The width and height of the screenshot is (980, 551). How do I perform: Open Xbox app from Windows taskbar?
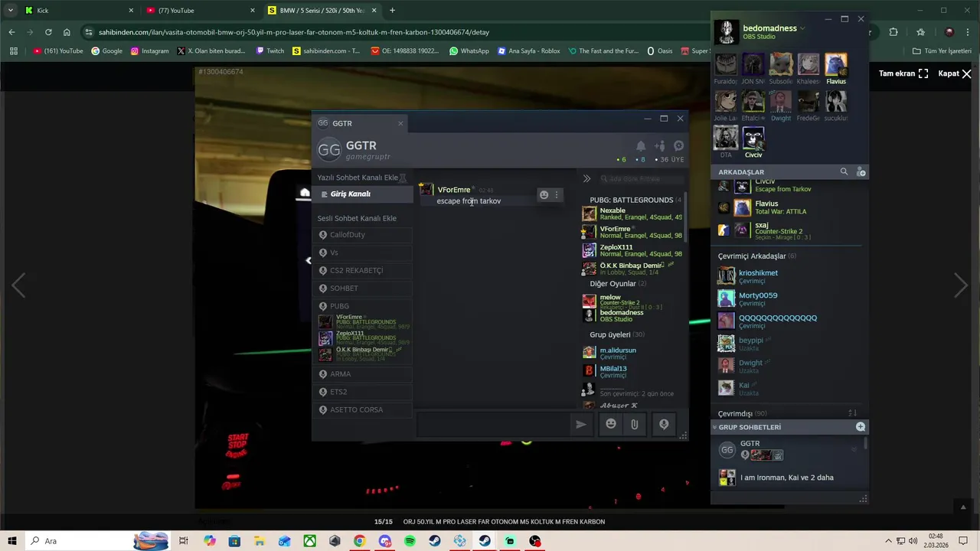point(309,541)
